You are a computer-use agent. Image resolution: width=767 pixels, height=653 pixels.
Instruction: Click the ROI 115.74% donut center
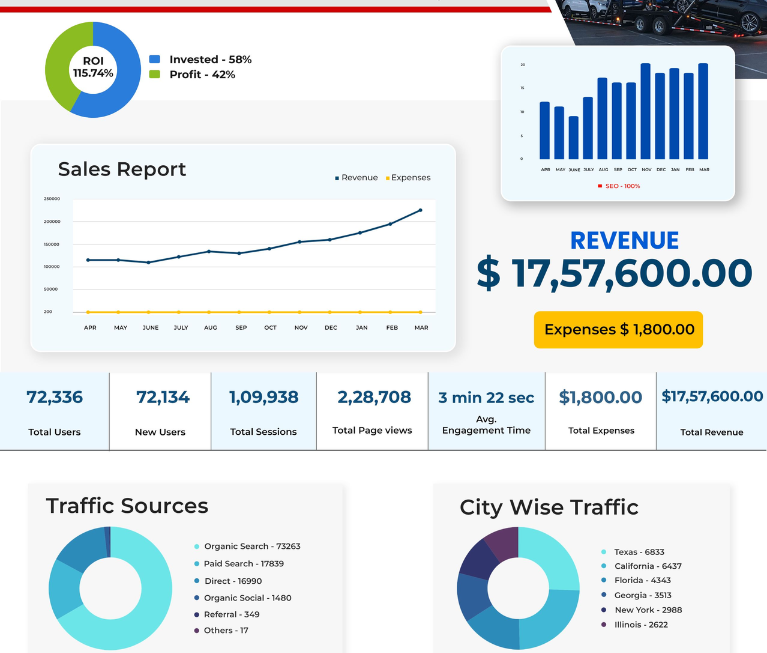[93, 68]
